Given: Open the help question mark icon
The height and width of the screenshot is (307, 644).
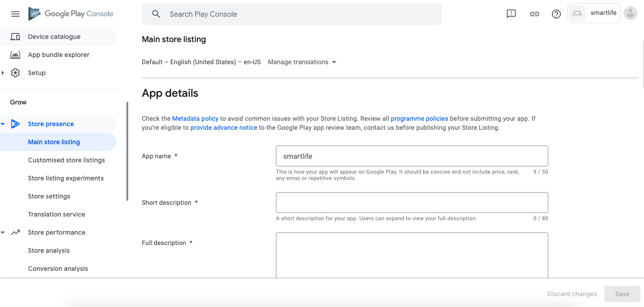Looking at the screenshot, I should click(x=556, y=14).
